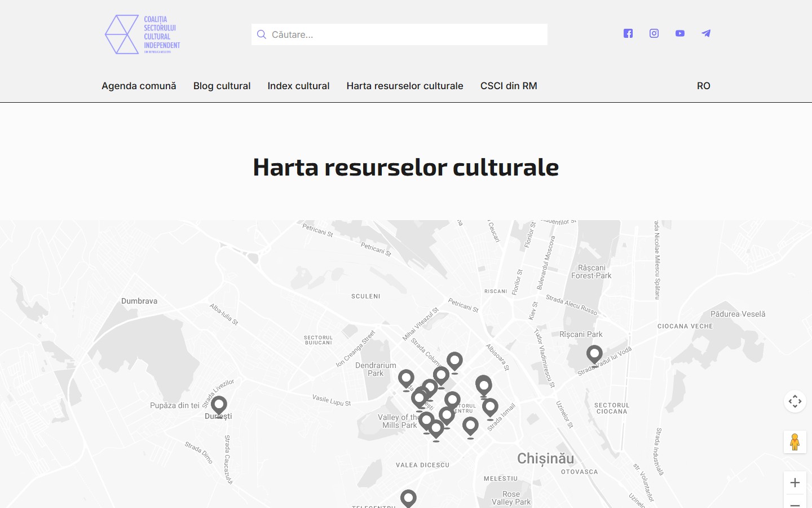The width and height of the screenshot is (812, 508).
Task: Click the map camera controls button
Action: point(795,401)
